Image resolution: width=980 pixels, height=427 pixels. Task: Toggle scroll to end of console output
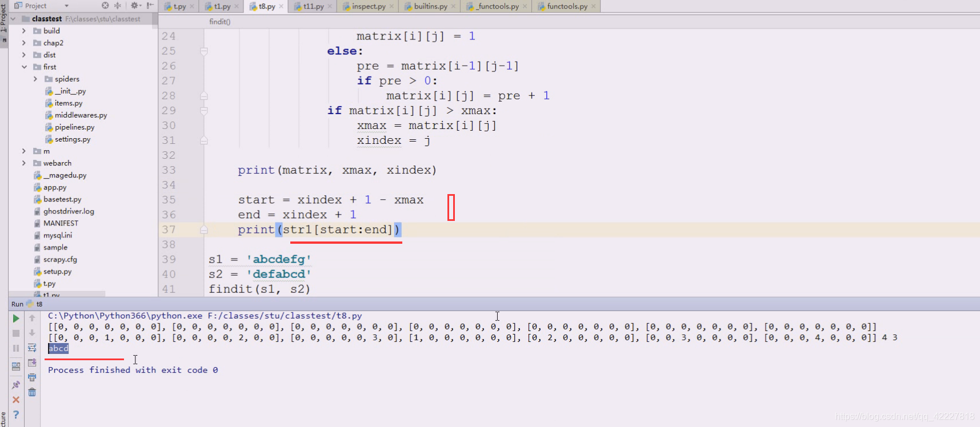coord(32,362)
